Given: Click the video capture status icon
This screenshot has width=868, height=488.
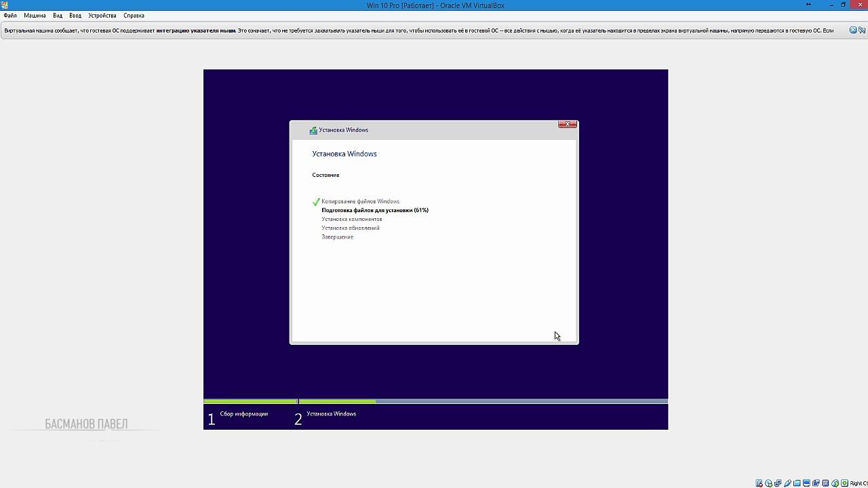Looking at the screenshot, I should click(x=816, y=483).
